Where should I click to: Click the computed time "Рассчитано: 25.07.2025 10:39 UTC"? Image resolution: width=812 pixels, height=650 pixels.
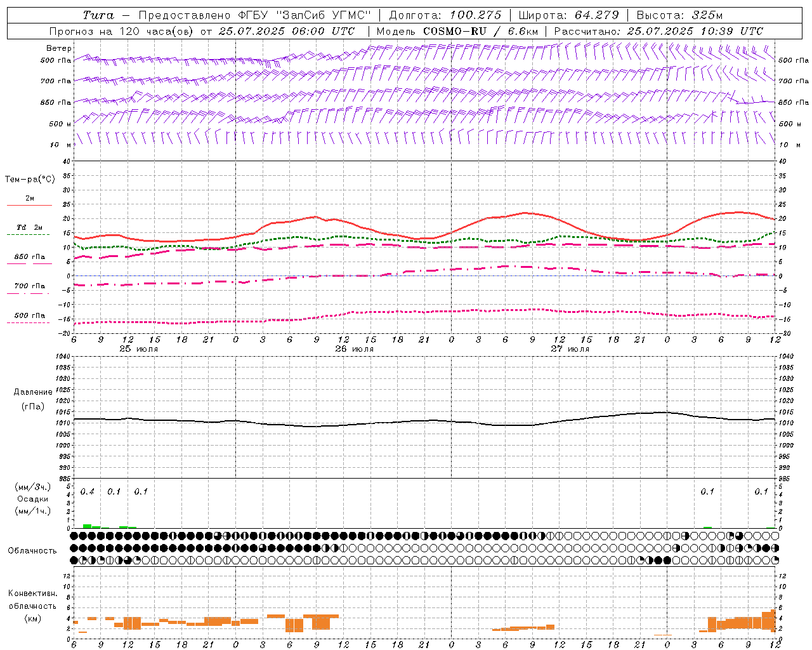[x=658, y=31]
